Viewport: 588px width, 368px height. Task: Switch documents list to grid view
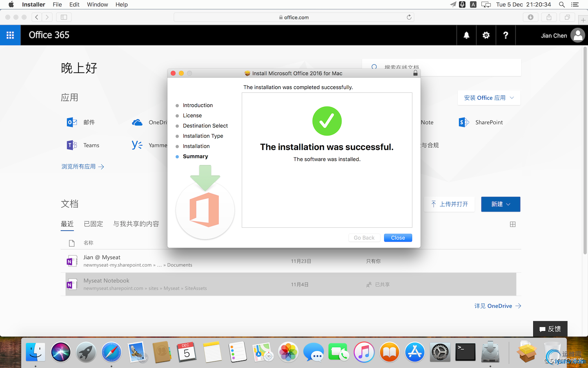point(513,224)
